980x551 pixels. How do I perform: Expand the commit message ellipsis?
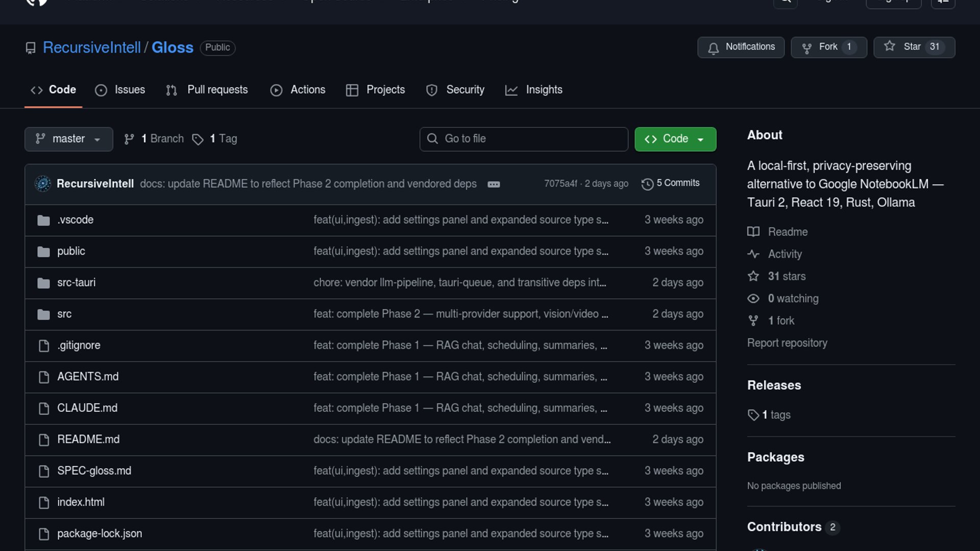tap(494, 184)
